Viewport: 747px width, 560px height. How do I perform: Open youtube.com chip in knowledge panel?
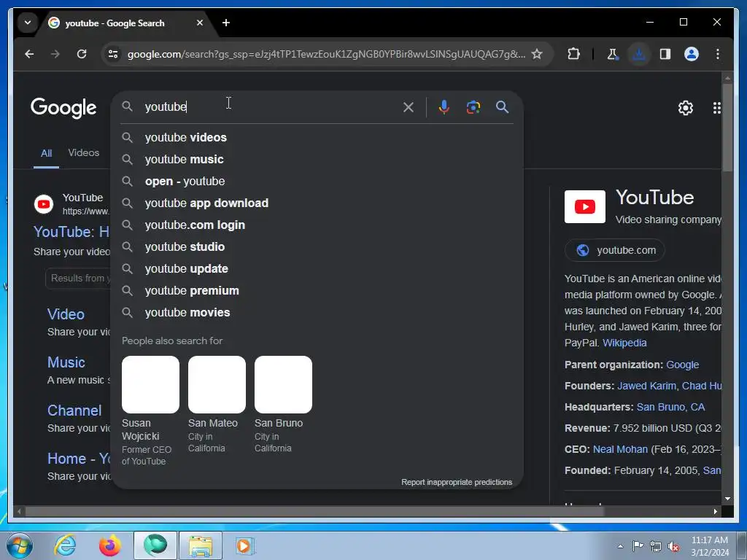point(615,250)
